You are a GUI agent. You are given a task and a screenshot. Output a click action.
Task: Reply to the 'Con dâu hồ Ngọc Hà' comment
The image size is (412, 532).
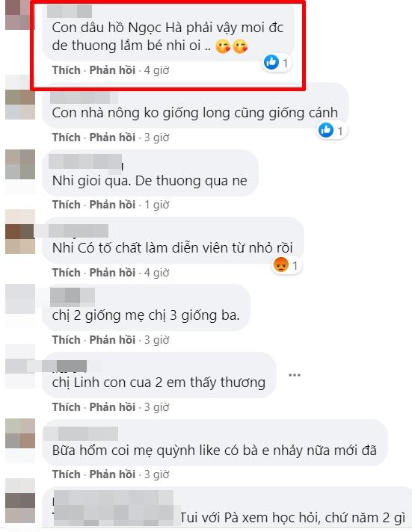click(x=112, y=70)
